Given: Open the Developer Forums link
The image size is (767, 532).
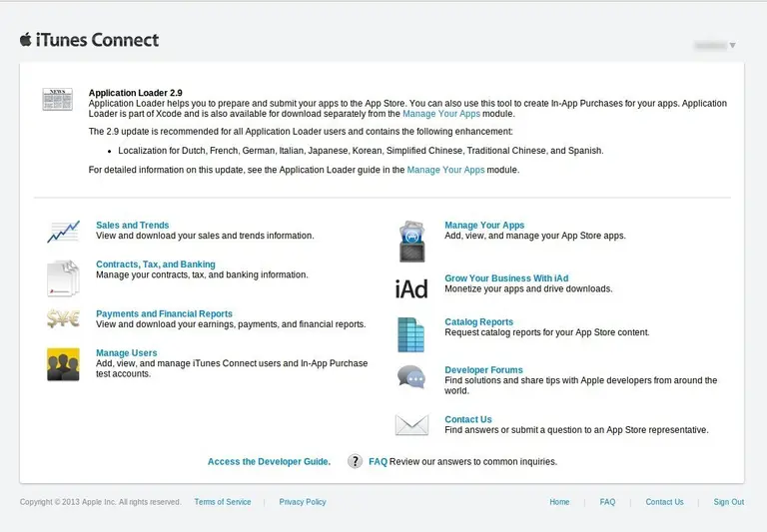Looking at the screenshot, I should [483, 369].
